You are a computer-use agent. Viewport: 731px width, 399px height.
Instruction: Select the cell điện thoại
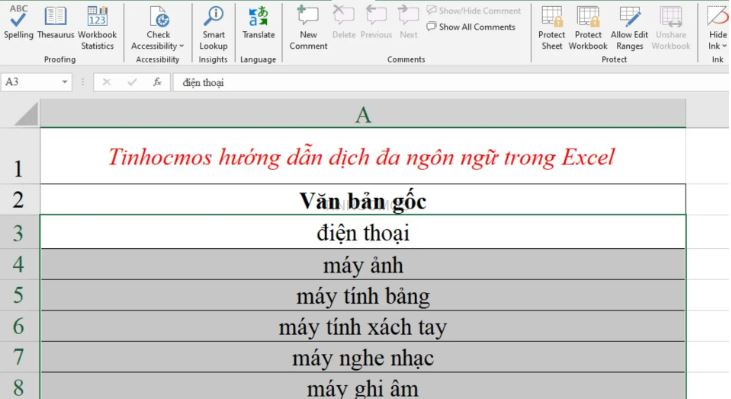[x=363, y=232]
